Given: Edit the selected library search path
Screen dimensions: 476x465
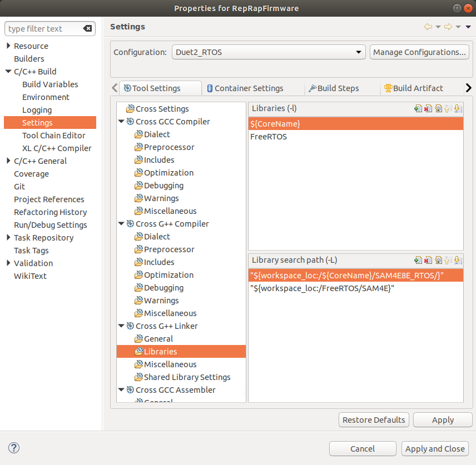Looking at the screenshot, I should click(438, 259).
